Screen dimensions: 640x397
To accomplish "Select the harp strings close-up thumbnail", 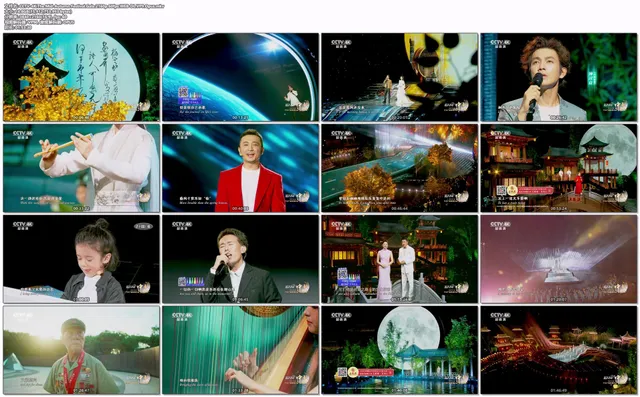I will pyautogui.click(x=240, y=350).
